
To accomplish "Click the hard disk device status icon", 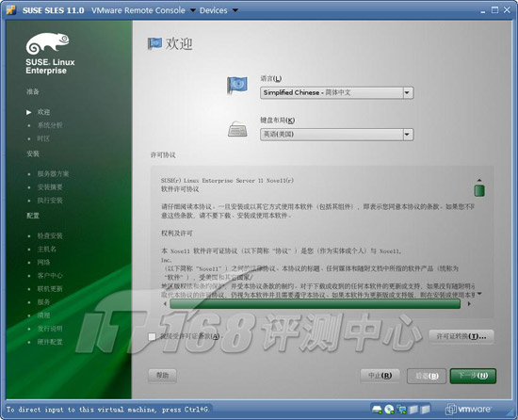I will [x=377, y=410].
